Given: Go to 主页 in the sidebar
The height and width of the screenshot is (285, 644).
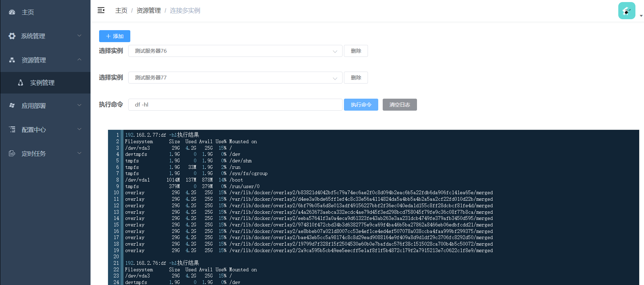Looking at the screenshot, I should tap(45, 12).
